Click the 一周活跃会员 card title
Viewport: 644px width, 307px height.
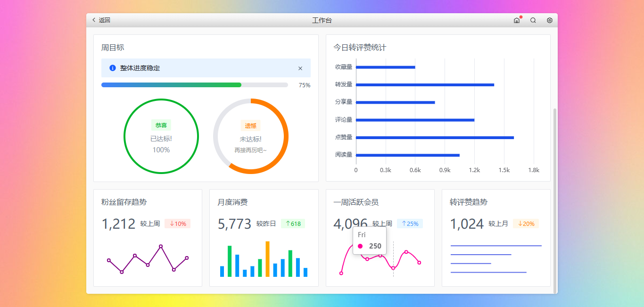356,202
